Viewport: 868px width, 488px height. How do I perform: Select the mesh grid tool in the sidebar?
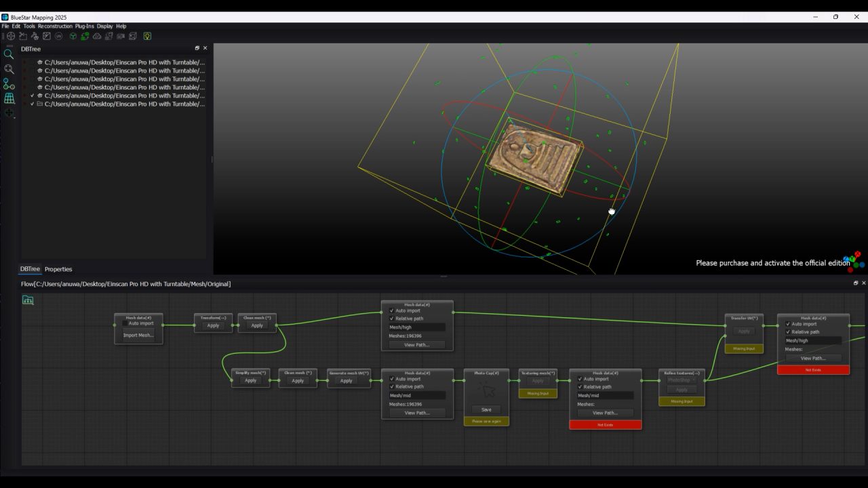[x=9, y=98]
